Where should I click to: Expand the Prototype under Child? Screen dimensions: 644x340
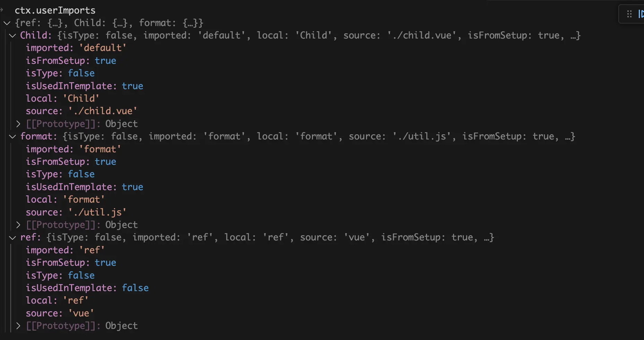click(19, 123)
